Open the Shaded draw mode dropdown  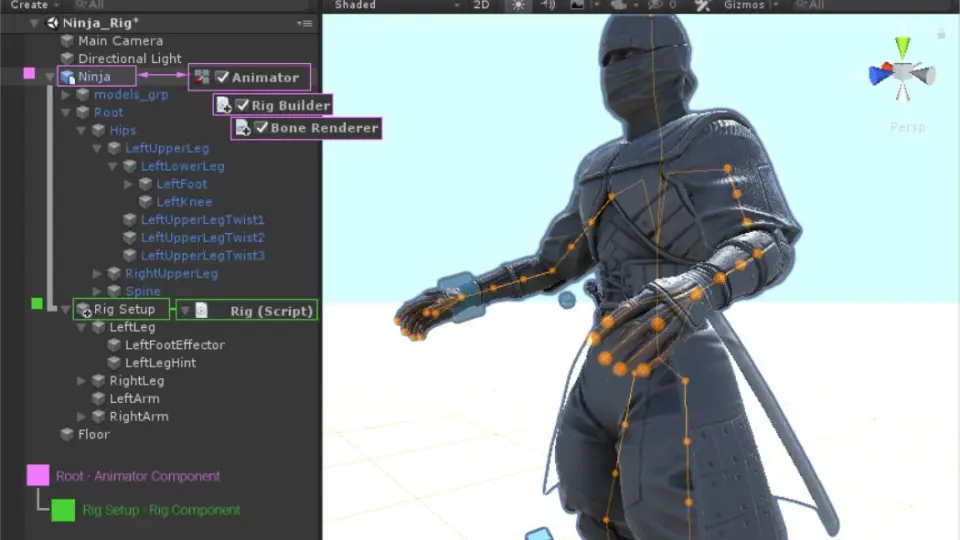[x=397, y=5]
